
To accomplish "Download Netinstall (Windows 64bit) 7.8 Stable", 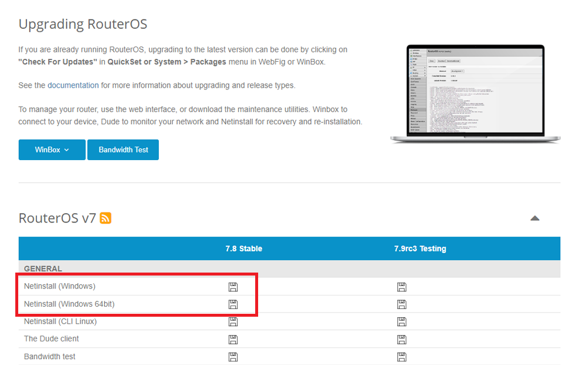I will pos(233,304).
